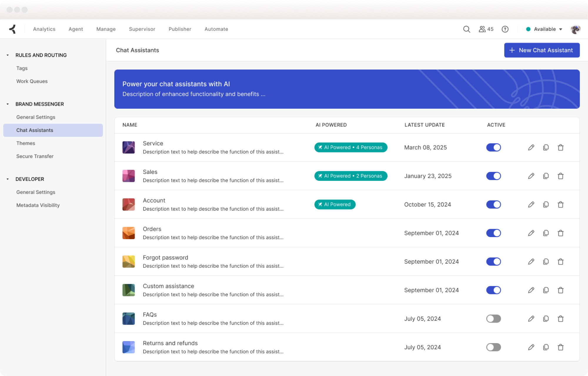Switch off Forgot password assistant
588x376 pixels.
(x=494, y=261)
